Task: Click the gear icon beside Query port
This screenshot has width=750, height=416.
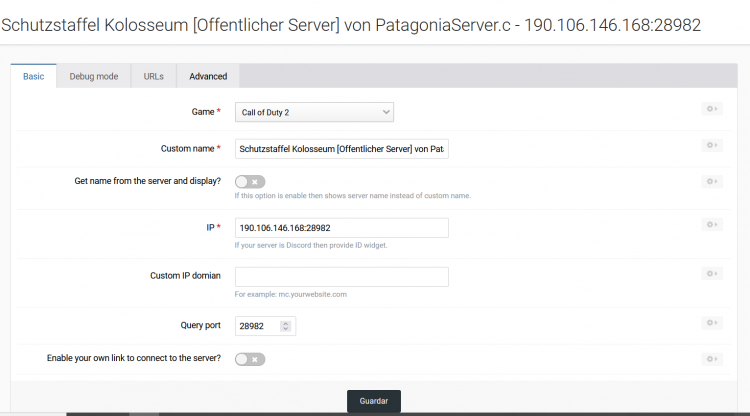Action: [x=711, y=322]
